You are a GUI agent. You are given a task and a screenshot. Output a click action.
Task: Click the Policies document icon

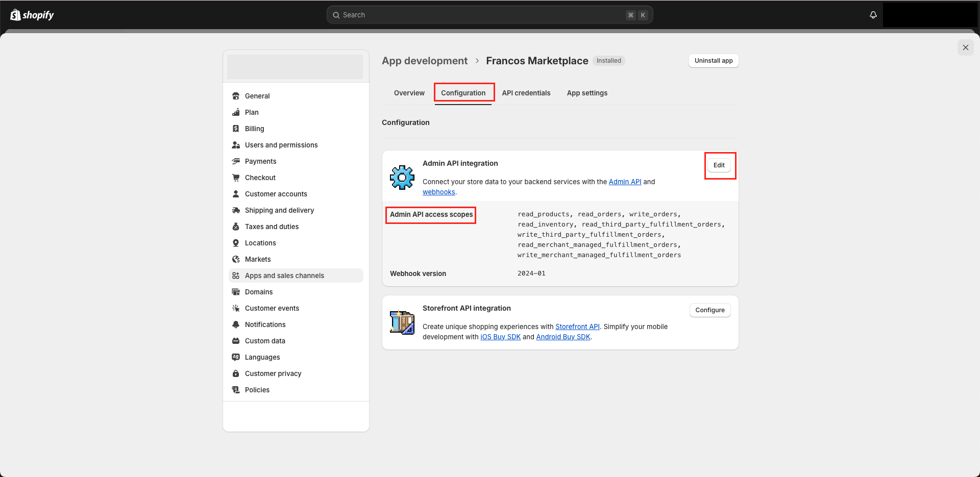(236, 390)
